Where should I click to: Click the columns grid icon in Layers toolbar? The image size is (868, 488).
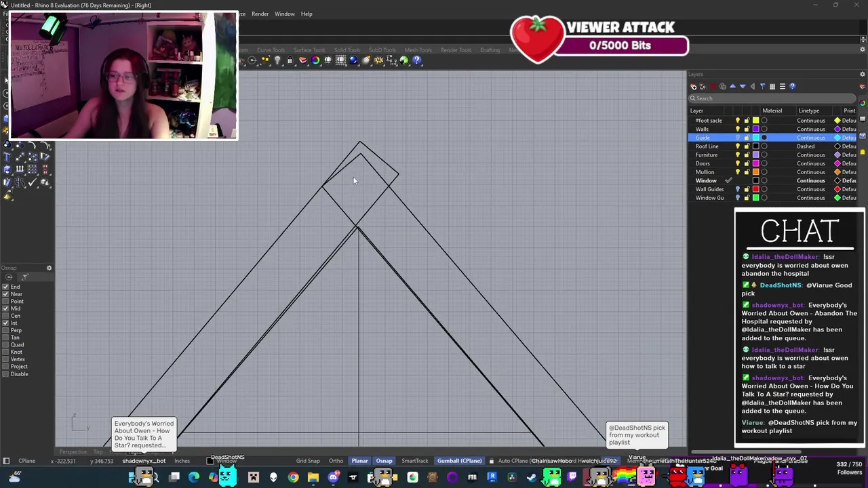772,86
